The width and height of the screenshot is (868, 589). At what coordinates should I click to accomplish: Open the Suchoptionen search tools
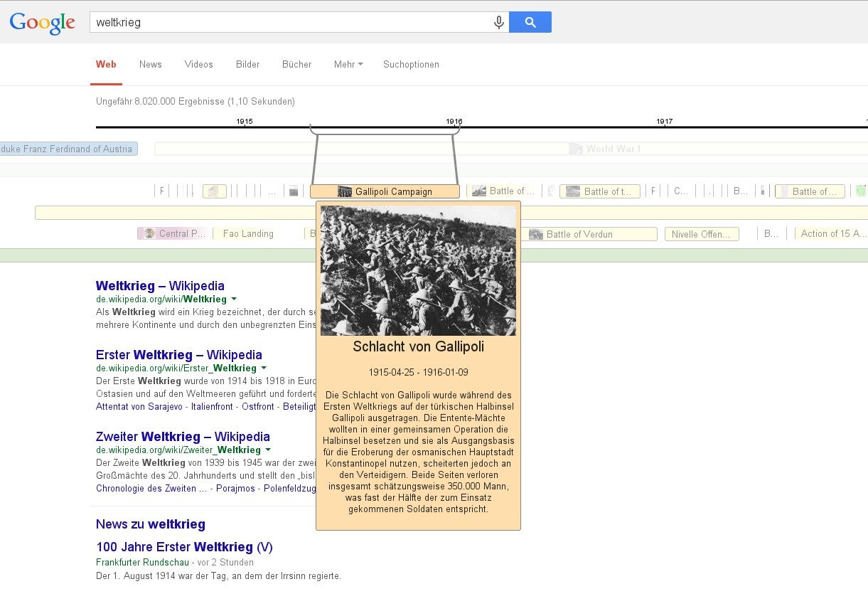pyautogui.click(x=411, y=65)
